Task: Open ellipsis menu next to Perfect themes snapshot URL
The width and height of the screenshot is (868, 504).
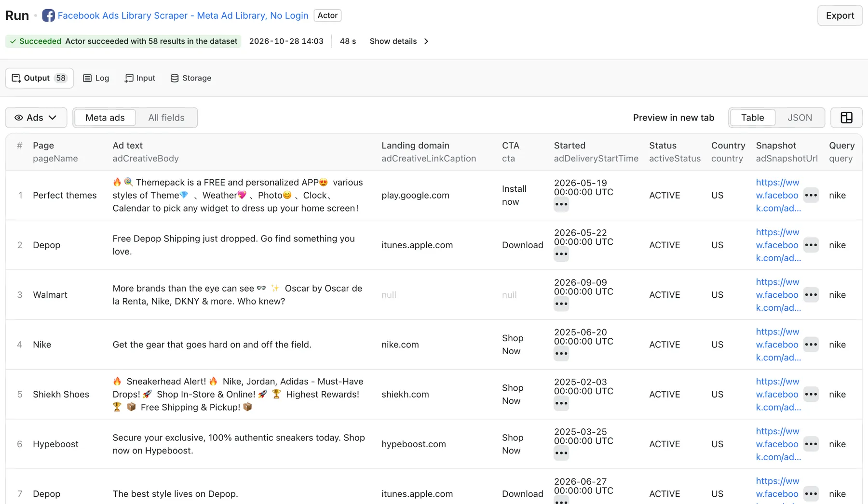Action: 811,195
